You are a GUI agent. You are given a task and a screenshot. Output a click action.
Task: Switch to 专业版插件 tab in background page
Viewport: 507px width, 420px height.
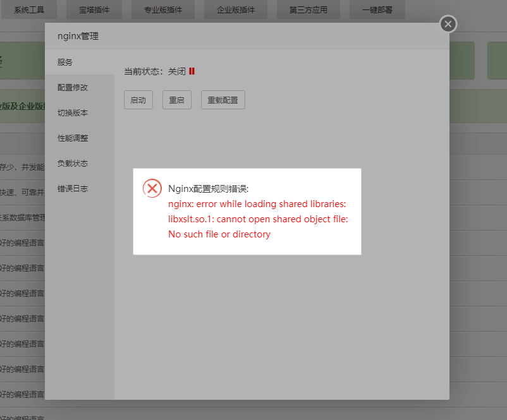point(163,9)
